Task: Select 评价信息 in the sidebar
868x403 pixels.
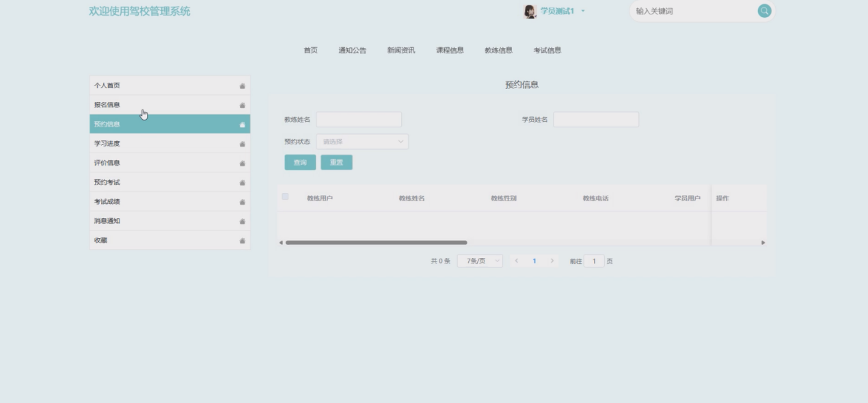Action: 170,163
